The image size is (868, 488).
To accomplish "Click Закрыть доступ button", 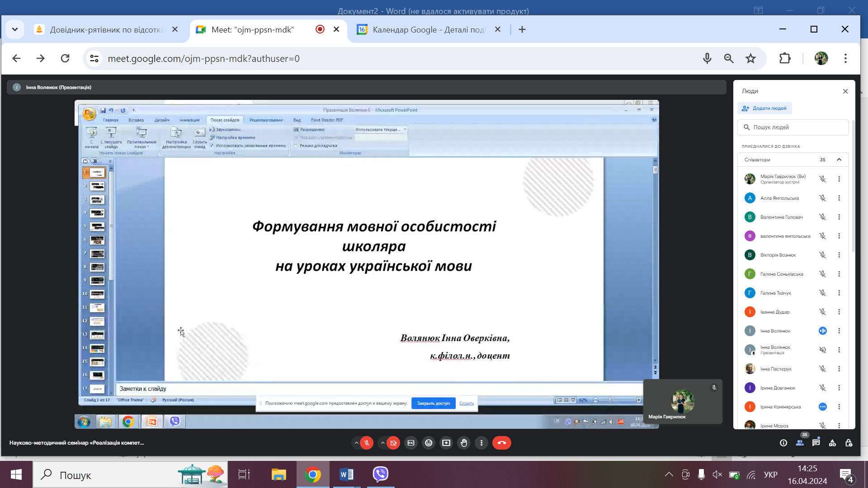I will [433, 404].
